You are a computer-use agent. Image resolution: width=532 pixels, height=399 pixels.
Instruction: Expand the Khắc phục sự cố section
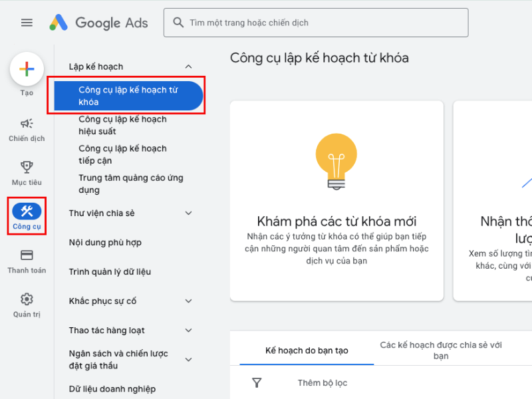(x=188, y=301)
